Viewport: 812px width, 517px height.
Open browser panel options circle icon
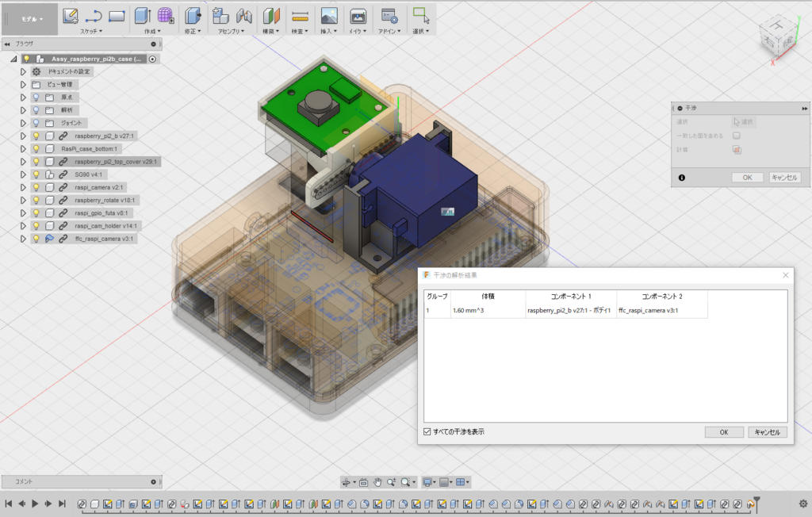153,44
